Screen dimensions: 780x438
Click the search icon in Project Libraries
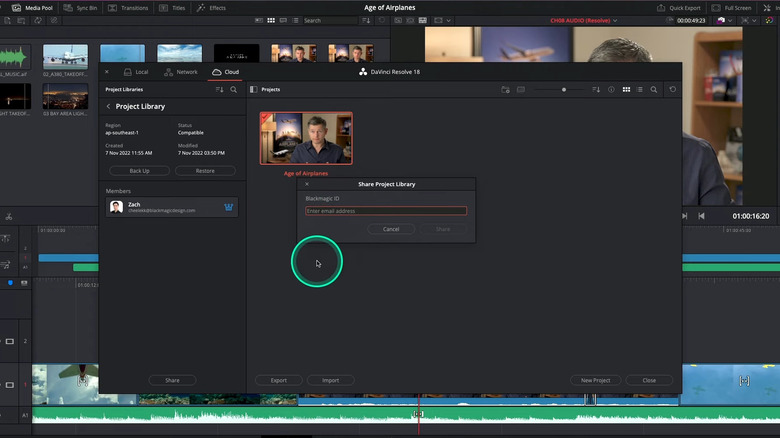(x=233, y=89)
